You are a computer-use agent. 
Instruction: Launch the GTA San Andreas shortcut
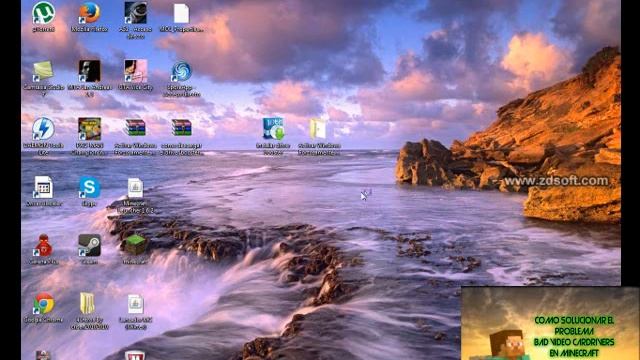[x=89, y=71]
